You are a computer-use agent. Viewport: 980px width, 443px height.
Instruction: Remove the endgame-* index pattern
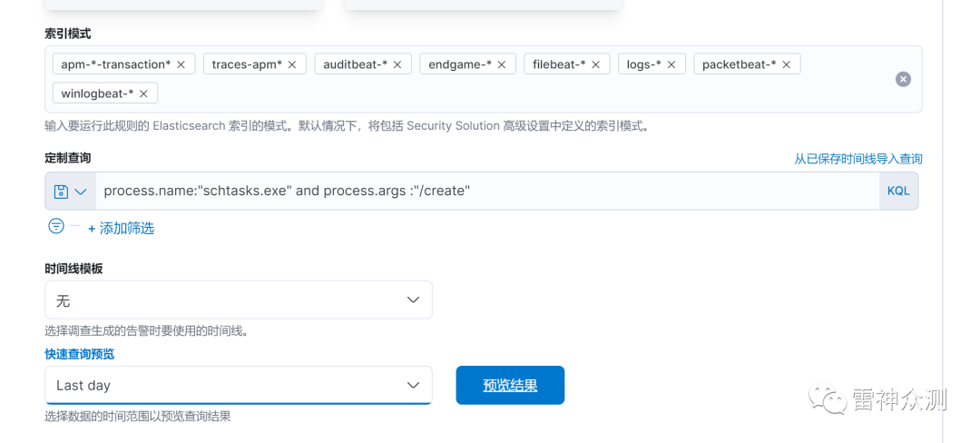click(x=501, y=64)
